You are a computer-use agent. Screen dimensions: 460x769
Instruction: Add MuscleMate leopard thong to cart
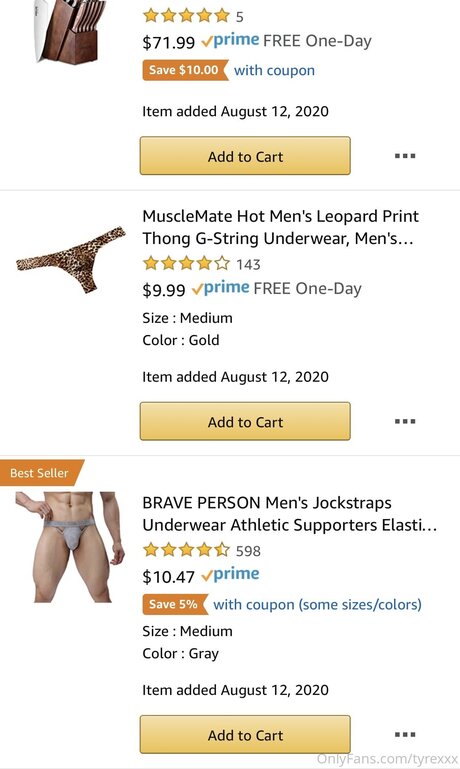click(x=245, y=421)
